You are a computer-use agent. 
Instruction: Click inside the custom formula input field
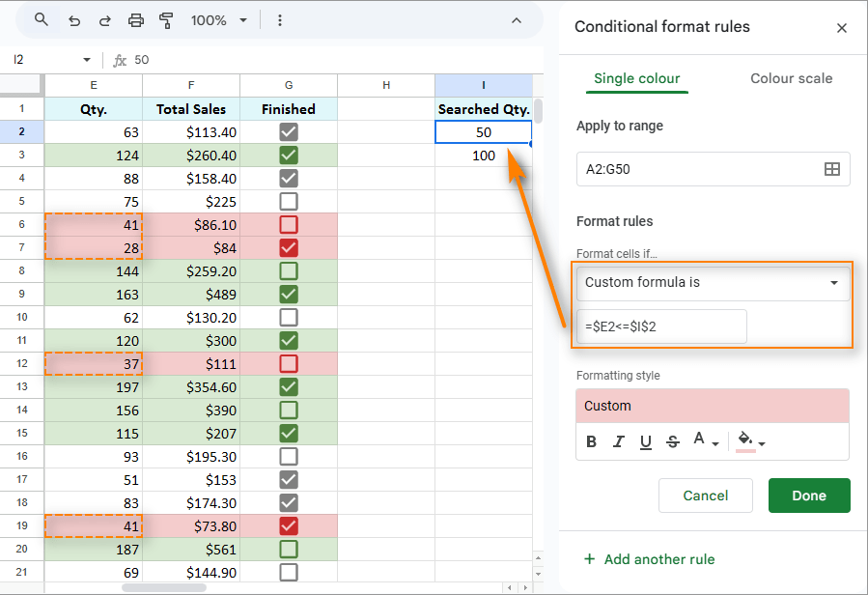pyautogui.click(x=660, y=326)
